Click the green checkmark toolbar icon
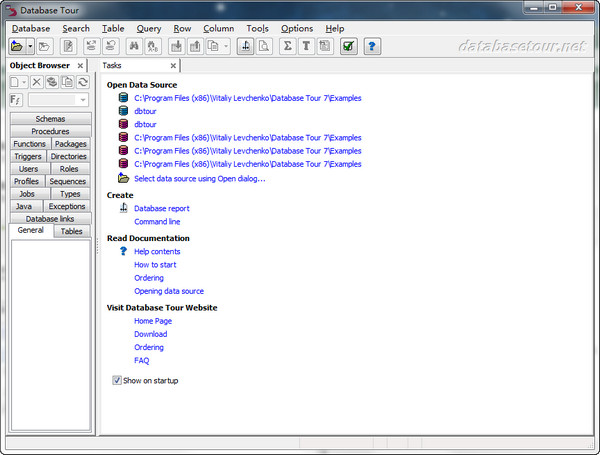This screenshot has width=600, height=455. [x=348, y=46]
